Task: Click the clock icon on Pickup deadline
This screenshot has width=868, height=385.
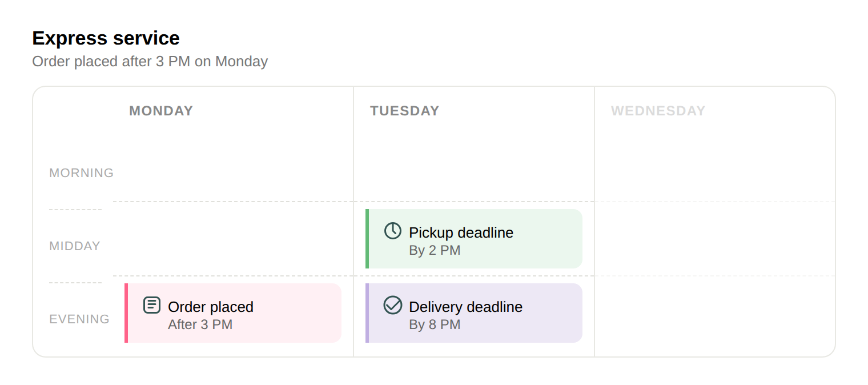Action: tap(392, 231)
